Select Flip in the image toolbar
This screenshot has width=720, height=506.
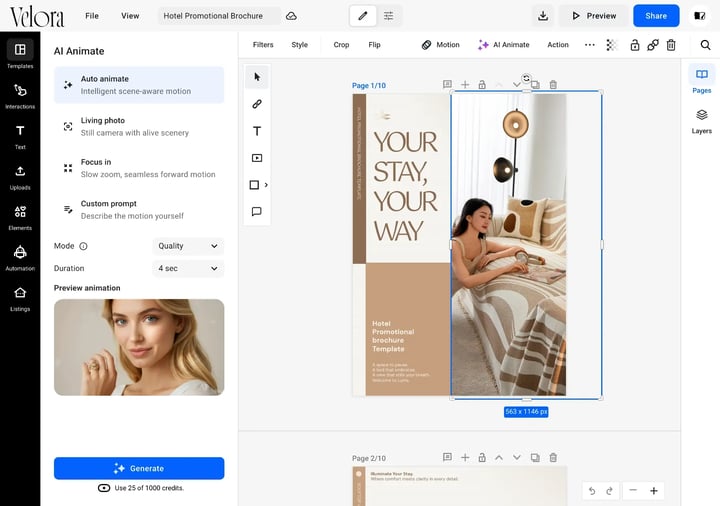tap(374, 45)
